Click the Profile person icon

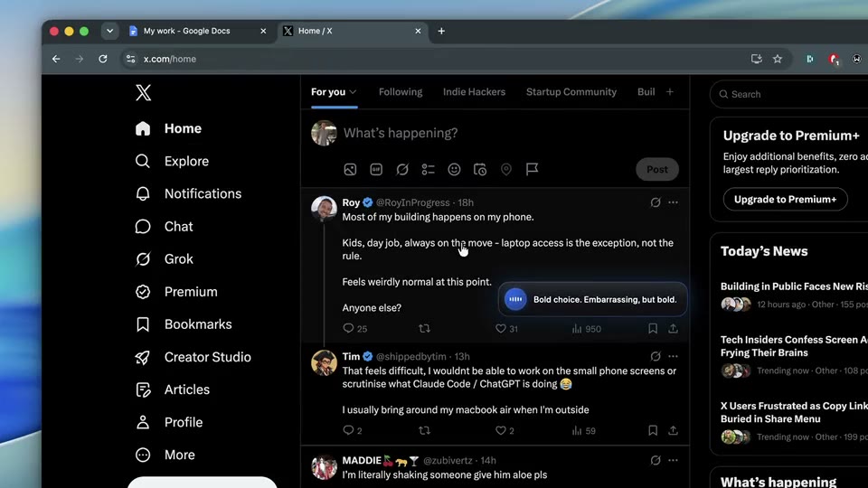click(143, 422)
